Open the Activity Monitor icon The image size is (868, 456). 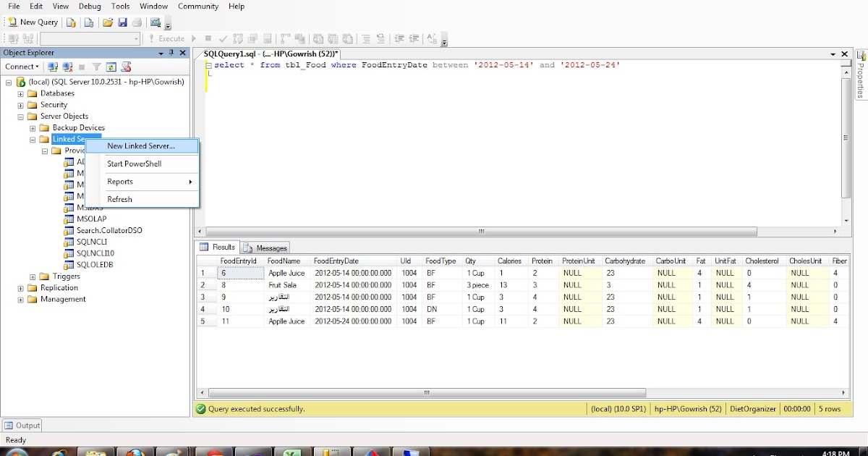[x=156, y=22]
